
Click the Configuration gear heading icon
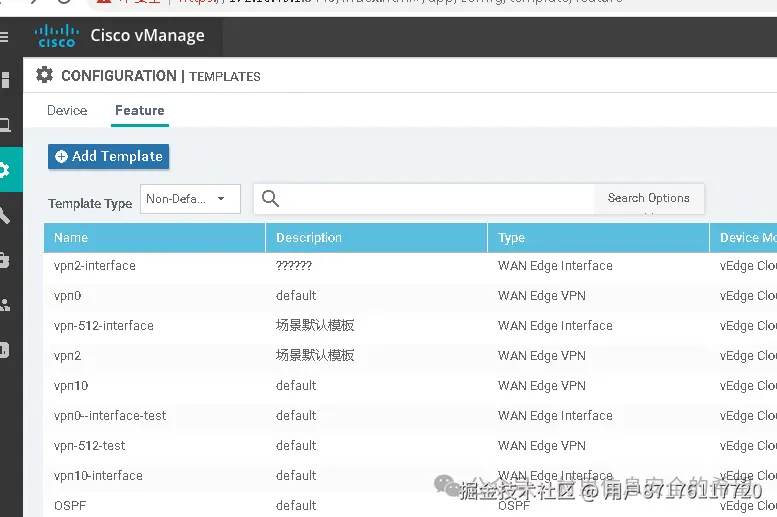tap(45, 75)
